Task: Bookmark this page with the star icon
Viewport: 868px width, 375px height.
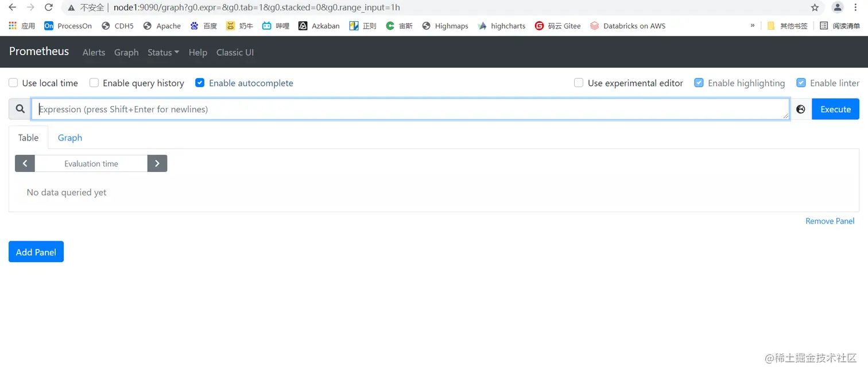Action: [x=815, y=7]
